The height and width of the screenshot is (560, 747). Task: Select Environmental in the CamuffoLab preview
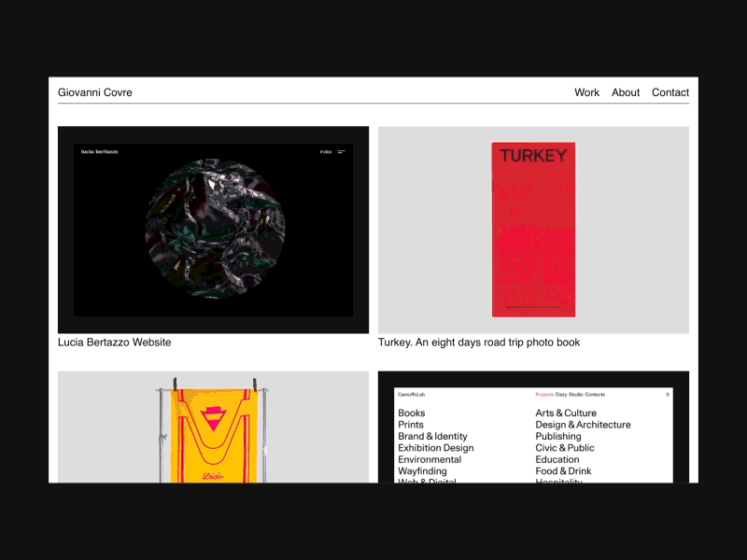click(x=430, y=459)
